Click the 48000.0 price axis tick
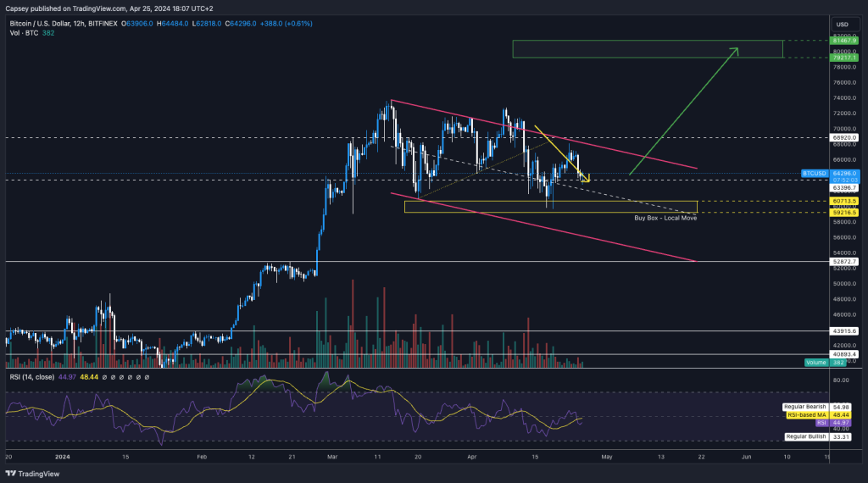868x483 pixels. (x=845, y=299)
